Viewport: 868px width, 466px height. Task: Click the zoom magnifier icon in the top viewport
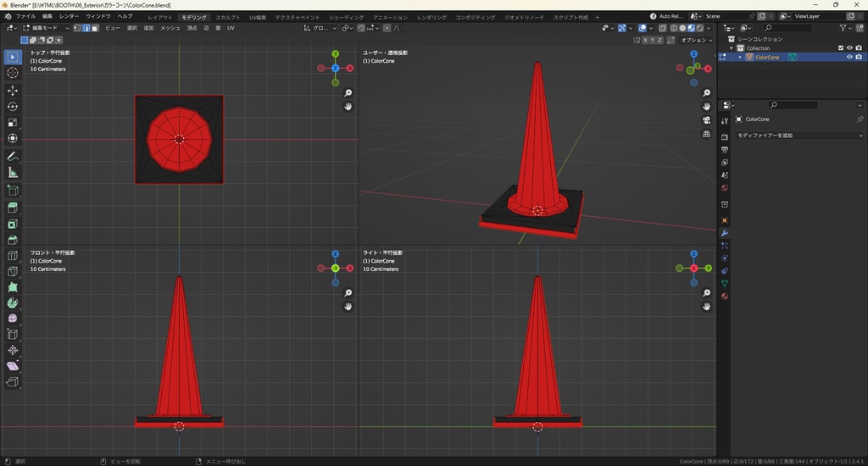(x=348, y=93)
